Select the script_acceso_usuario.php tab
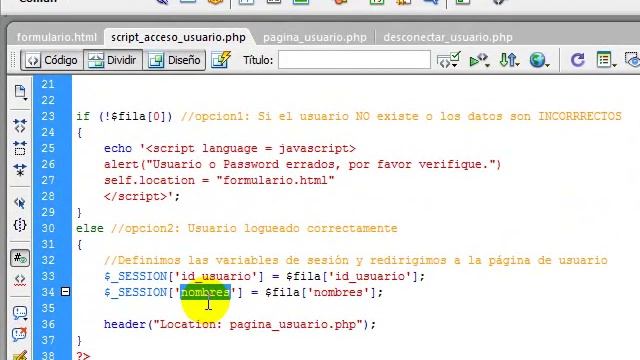The height and width of the screenshot is (360, 640). click(x=178, y=37)
